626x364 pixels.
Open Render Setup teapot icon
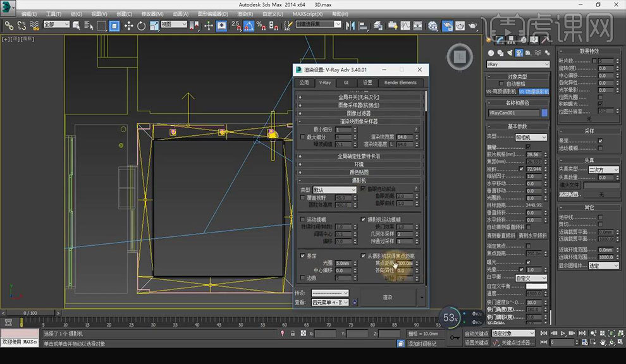coord(447,26)
